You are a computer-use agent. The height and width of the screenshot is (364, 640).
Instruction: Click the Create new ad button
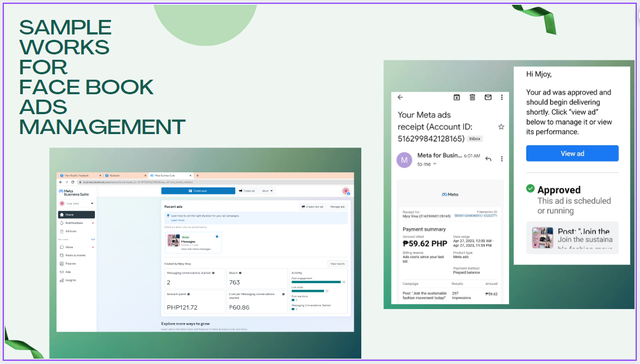tap(313, 207)
